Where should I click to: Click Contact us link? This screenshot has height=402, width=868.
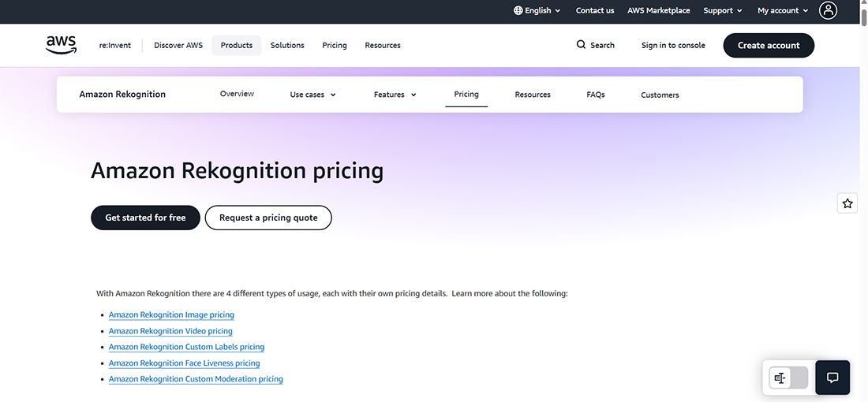(x=595, y=10)
